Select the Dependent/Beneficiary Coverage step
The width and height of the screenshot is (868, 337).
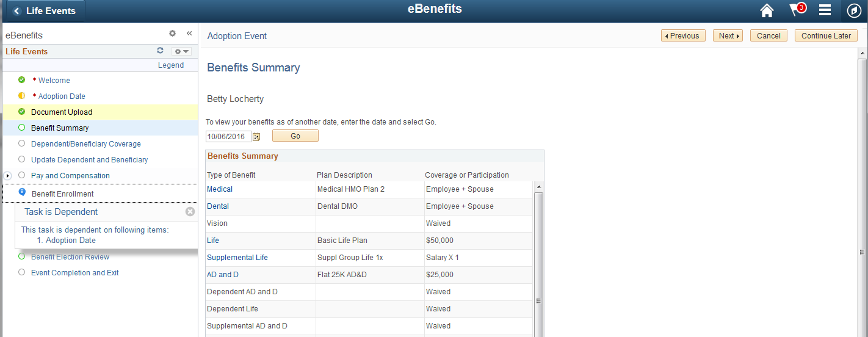point(86,144)
